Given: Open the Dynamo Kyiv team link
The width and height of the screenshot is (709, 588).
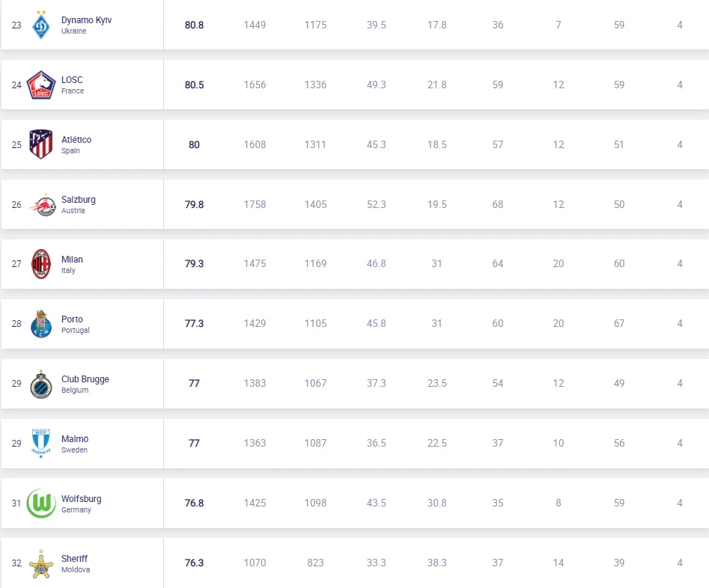Looking at the screenshot, I should coord(86,20).
